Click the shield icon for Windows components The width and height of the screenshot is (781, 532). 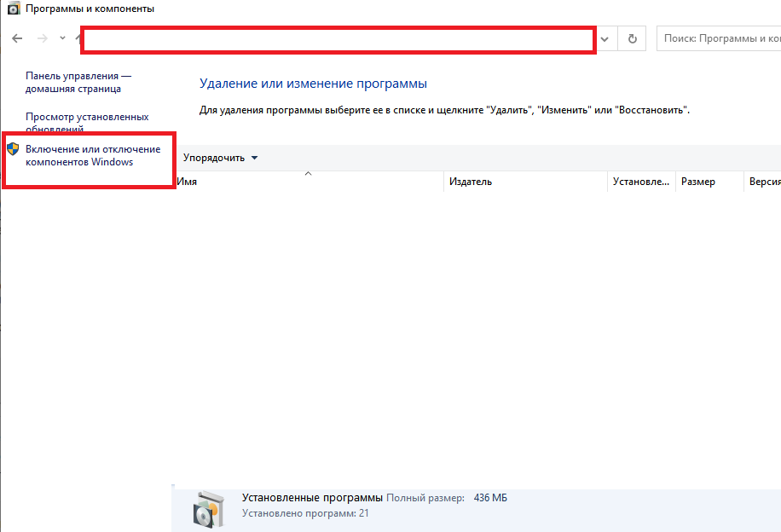pos(13,149)
